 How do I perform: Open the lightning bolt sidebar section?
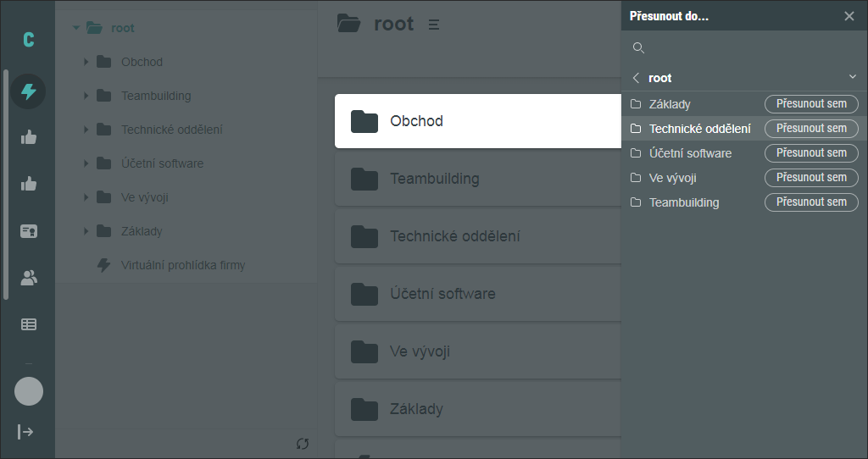(28, 91)
